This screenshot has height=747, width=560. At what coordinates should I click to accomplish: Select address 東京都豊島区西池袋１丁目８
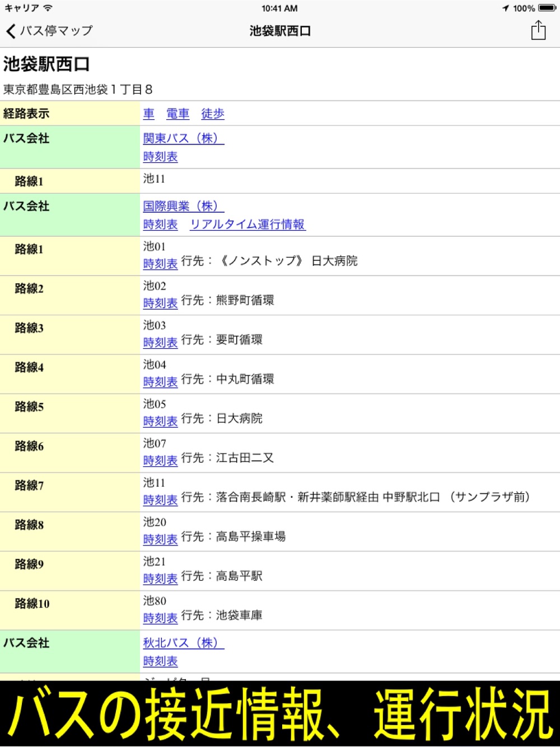pyautogui.click(x=78, y=90)
